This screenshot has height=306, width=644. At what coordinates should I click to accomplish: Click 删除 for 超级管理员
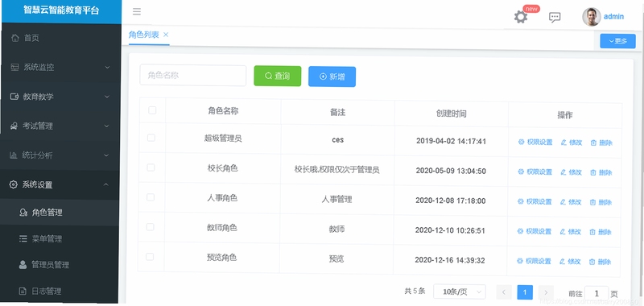coord(601,143)
